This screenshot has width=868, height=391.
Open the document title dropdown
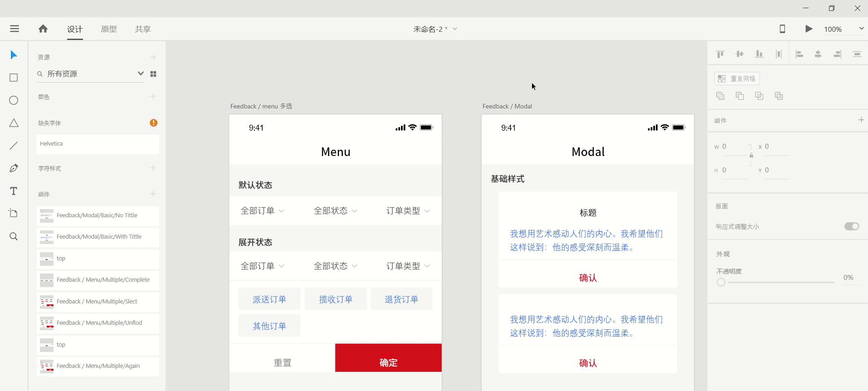[x=455, y=29]
